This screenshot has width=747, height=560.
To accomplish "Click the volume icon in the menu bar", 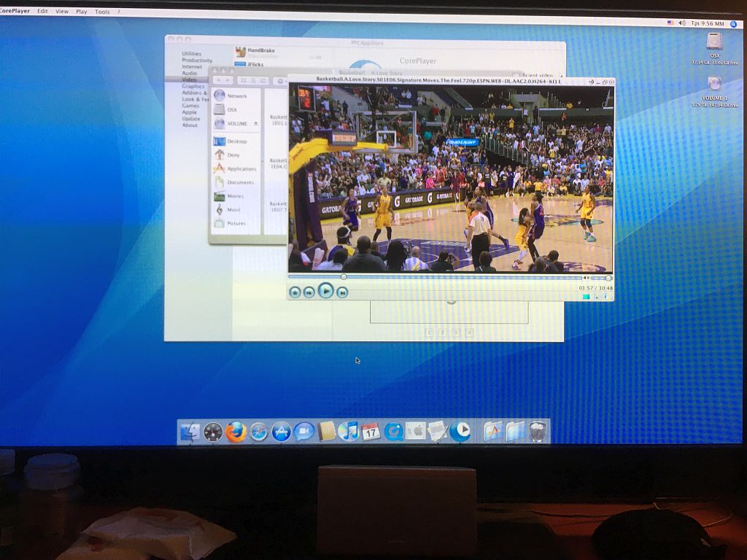I will [x=682, y=23].
